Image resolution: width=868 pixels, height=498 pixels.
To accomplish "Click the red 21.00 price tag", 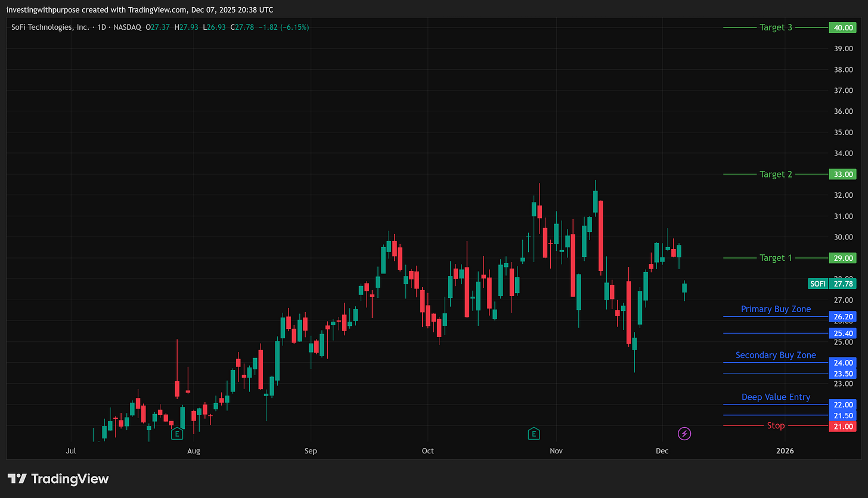I will coord(843,427).
